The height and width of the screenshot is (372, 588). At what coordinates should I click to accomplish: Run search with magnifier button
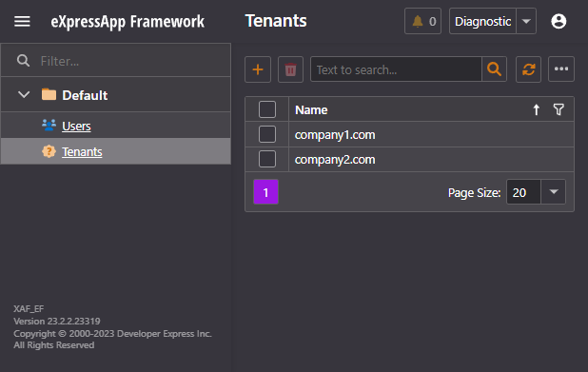494,69
